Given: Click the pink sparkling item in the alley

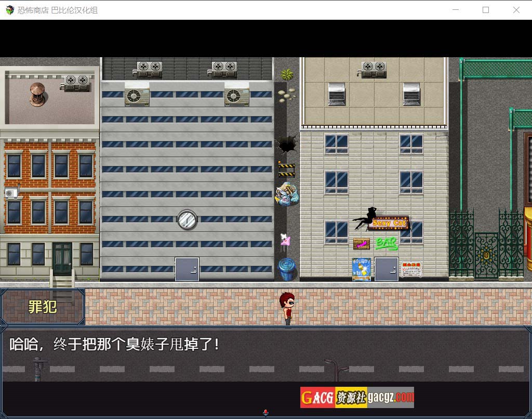Looking at the screenshot, I should point(285,240).
